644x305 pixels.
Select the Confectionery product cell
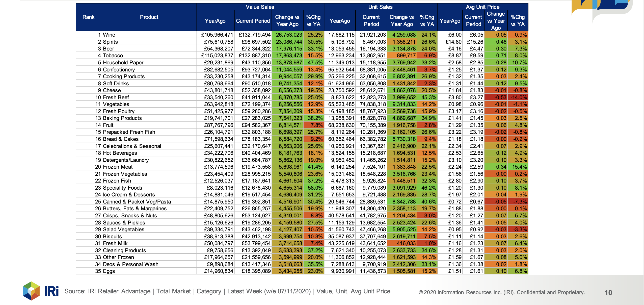click(x=149, y=70)
